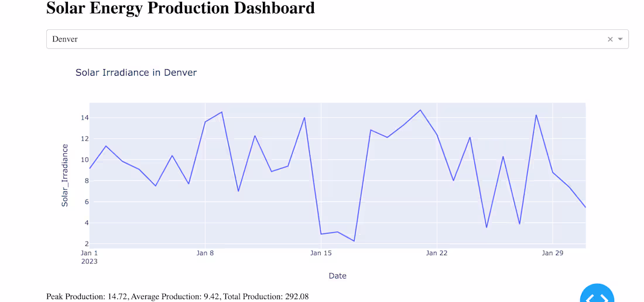Click the y-axis tick label 14
Screen dimensions: 644x302
pyautogui.click(x=84, y=118)
